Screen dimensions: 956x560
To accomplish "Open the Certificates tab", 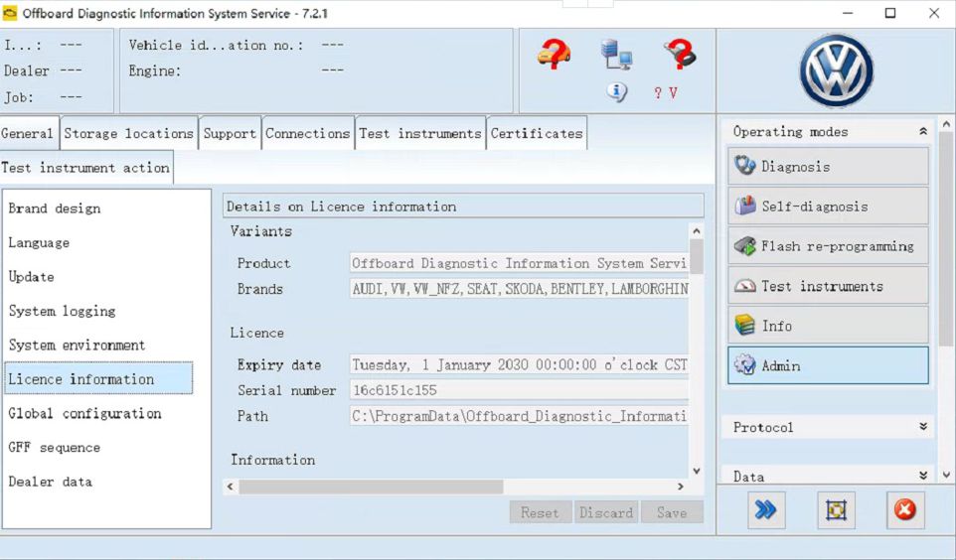I will (x=537, y=133).
